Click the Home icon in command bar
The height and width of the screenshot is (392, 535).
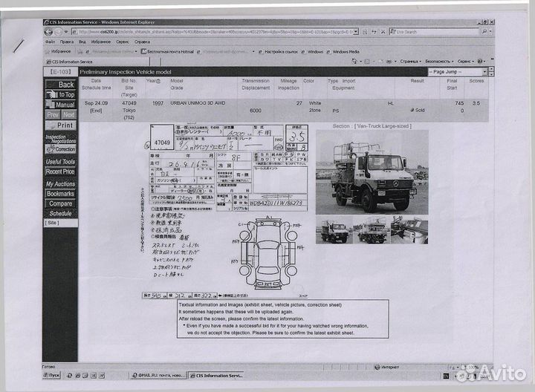point(354,62)
